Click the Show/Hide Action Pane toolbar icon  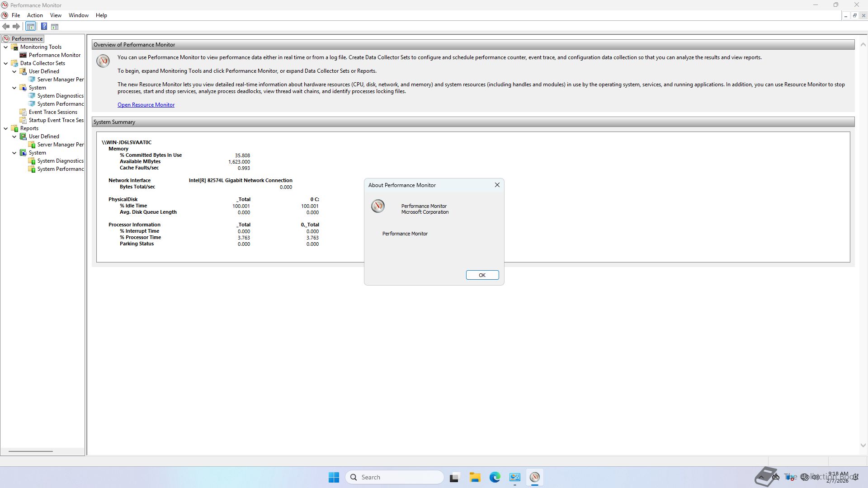55,27
